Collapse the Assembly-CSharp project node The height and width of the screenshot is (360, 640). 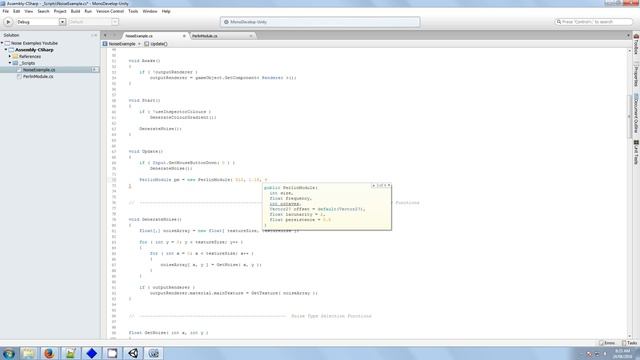click(6, 50)
